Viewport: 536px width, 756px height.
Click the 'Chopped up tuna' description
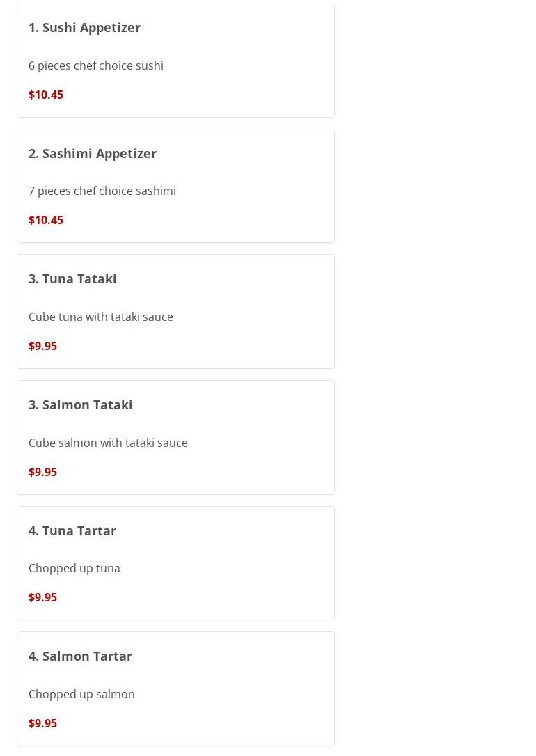point(74,568)
